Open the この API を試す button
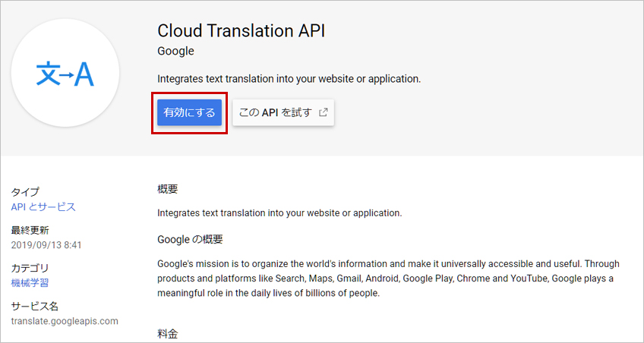This screenshot has height=343, width=644. 283,112
